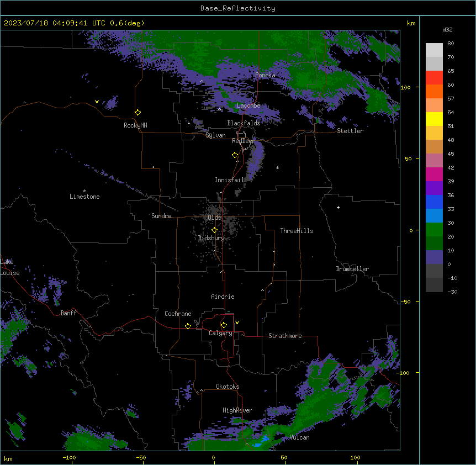Viewport: 476px width, 465px height.
Task: Click the white plus marker north of Drumheller
Action: pos(338,207)
